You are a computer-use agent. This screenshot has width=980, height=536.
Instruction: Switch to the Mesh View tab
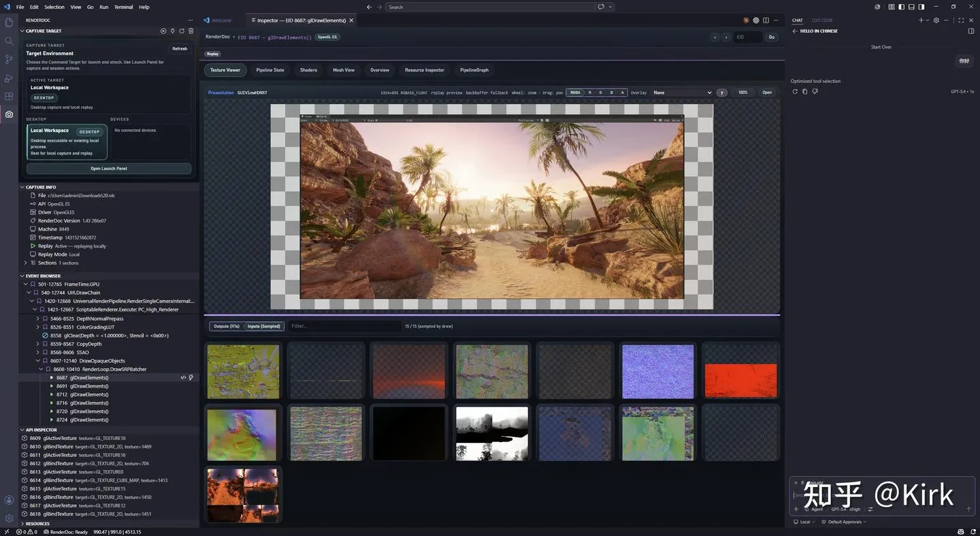click(344, 70)
